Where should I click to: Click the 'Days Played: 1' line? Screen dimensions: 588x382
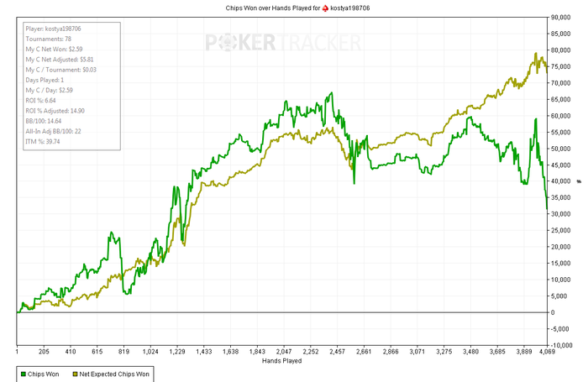(45, 81)
